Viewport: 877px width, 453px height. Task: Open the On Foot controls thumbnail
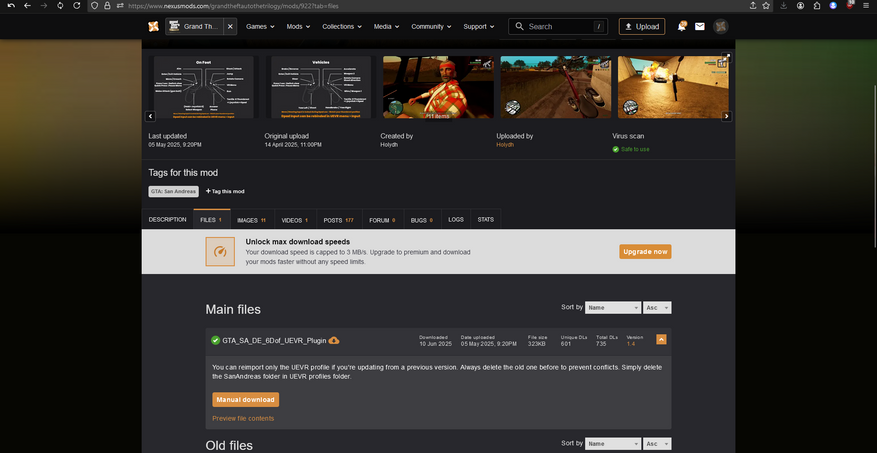pyautogui.click(x=204, y=87)
